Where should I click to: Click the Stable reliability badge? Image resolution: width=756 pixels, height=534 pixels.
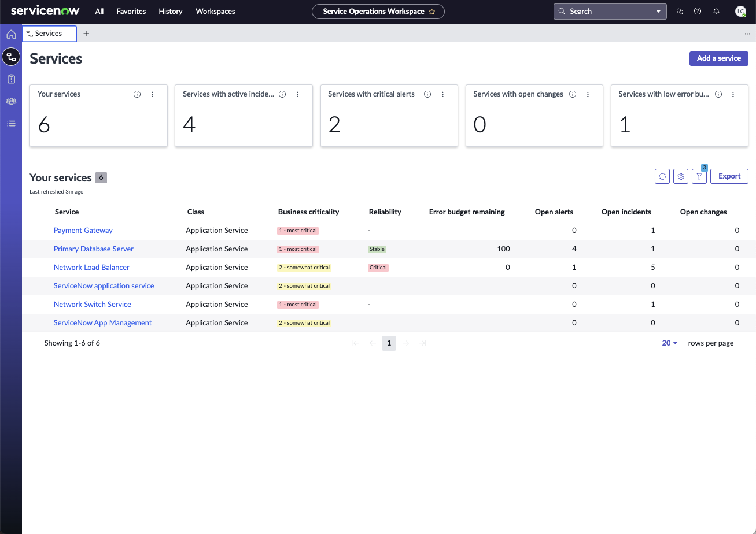(377, 249)
